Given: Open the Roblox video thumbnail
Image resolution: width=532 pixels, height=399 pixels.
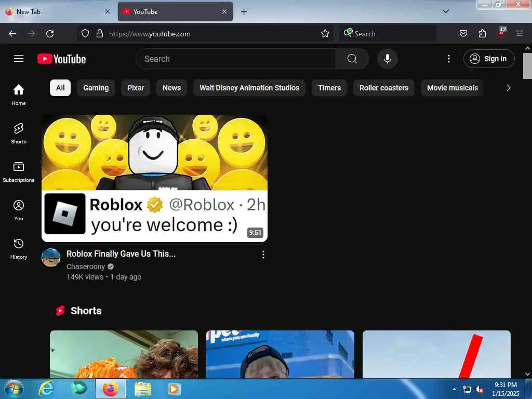Looking at the screenshot, I should [x=154, y=179].
